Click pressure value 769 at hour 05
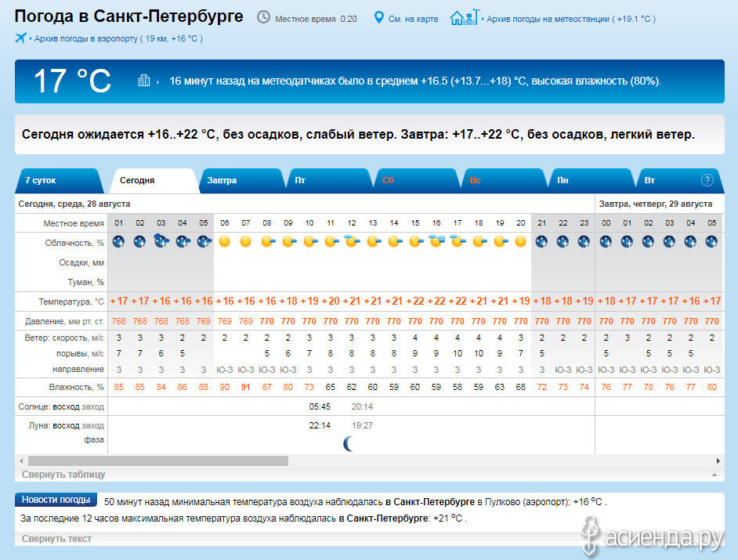This screenshot has width=738, height=560. (204, 321)
